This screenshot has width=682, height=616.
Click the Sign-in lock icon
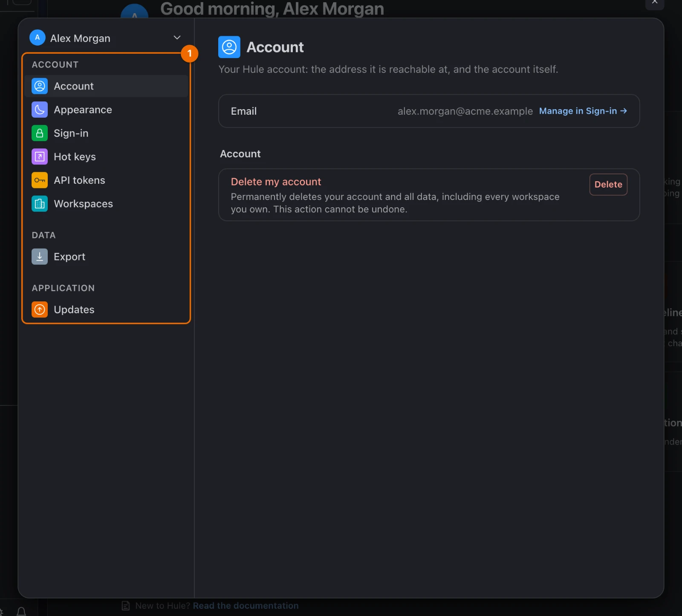pyautogui.click(x=40, y=133)
